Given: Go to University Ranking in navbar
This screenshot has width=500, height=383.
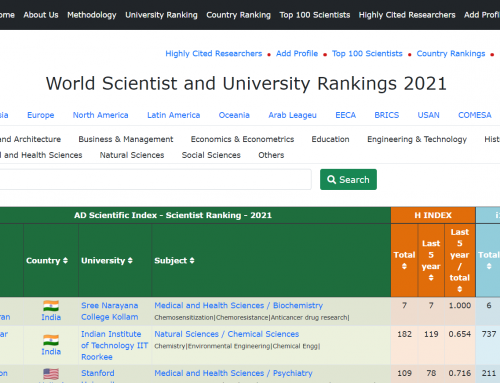Looking at the screenshot, I should 161,15.
